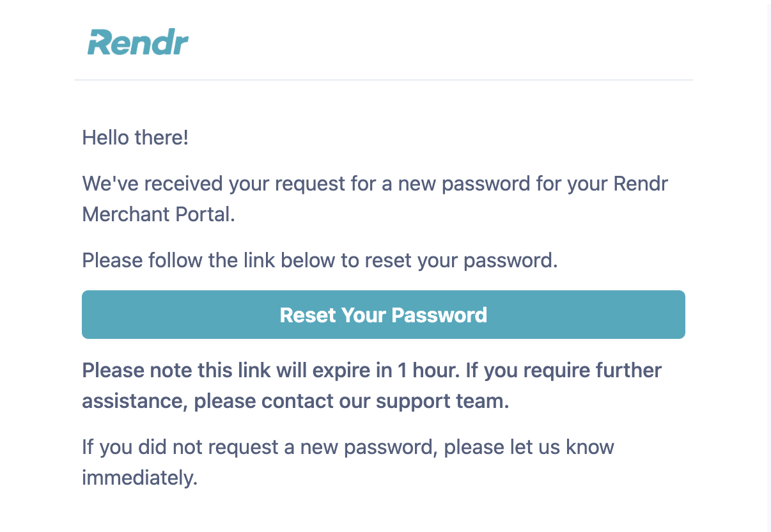Click the word "assistance," in bold paragraph
Screen dimensions: 771x532
point(135,401)
